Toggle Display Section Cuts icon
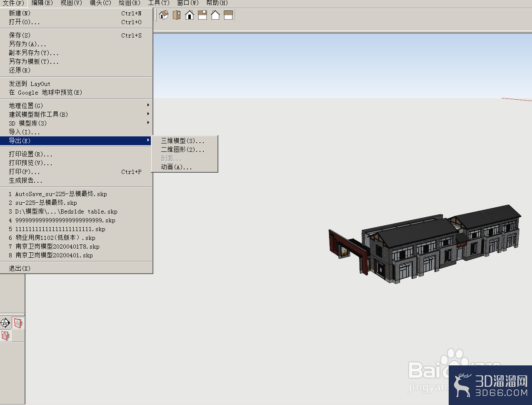532x405 pixels. click(5, 335)
